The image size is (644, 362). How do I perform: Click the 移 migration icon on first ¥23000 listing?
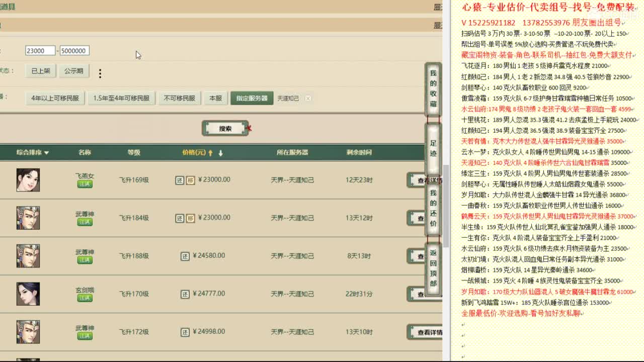pyautogui.click(x=190, y=179)
